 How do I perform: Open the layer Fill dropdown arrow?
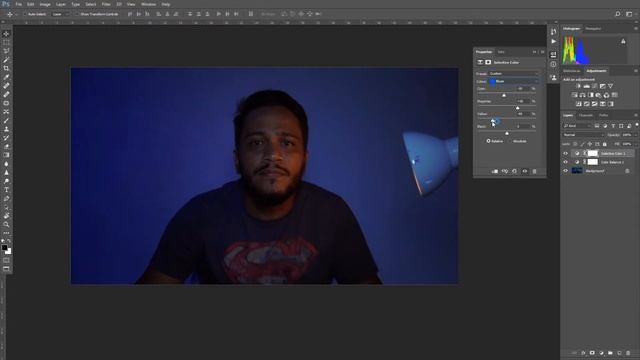pos(636,144)
